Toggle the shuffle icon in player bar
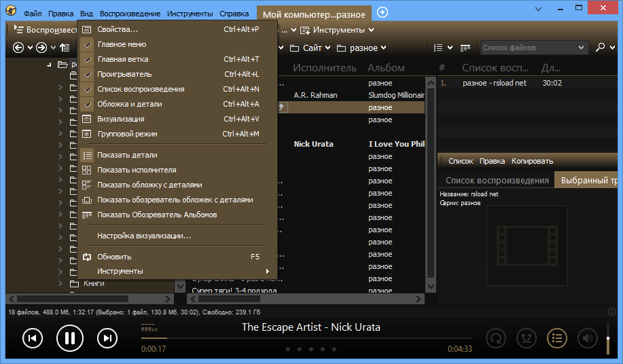623x364 pixels. click(526, 338)
